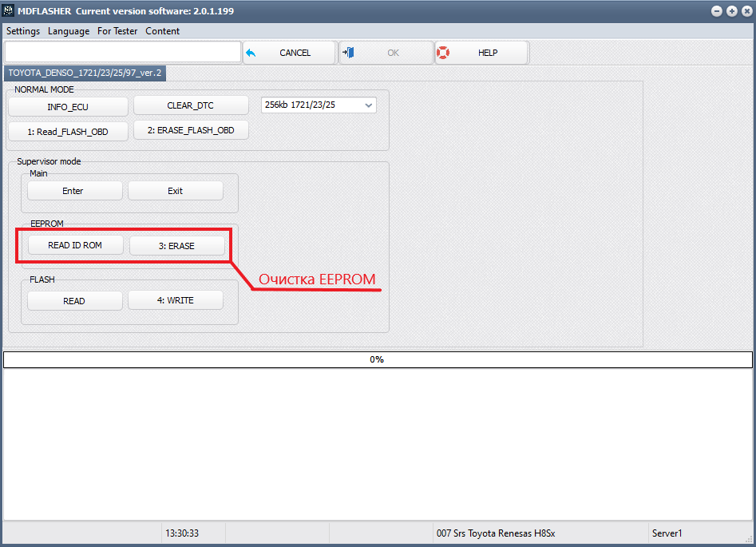Click the lifebuoy Help icon

(x=443, y=53)
